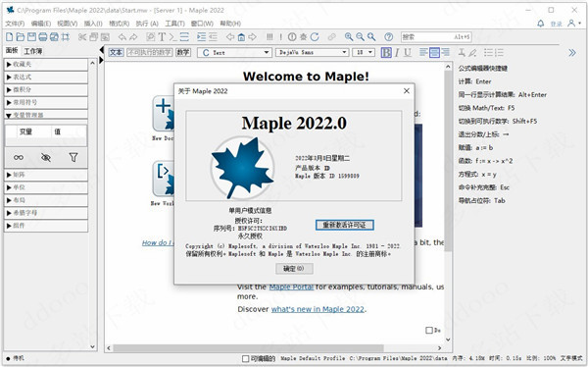
Task: Check the 可编辑的 checkbox in the status bar
Action: pyautogui.click(x=245, y=359)
